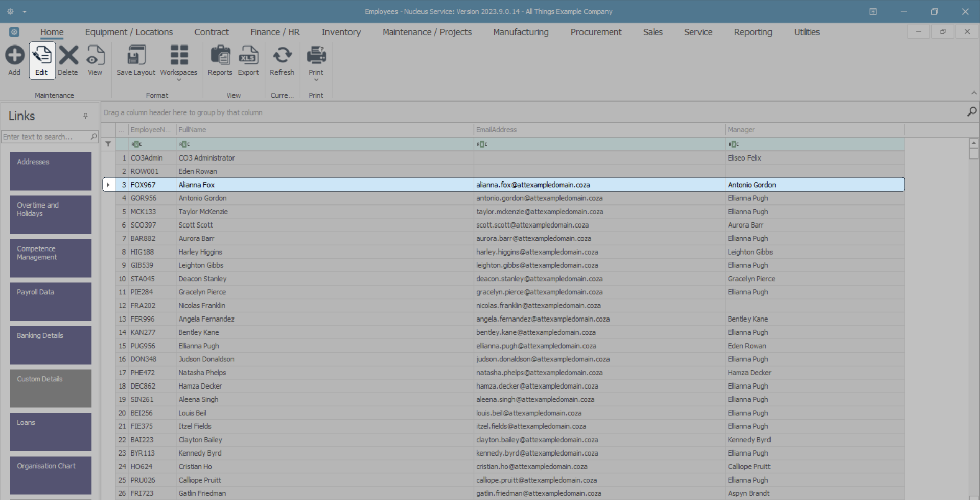The image size is (980, 500).
Task: Open the Overtime and Holidays tile
Action: pos(51,215)
